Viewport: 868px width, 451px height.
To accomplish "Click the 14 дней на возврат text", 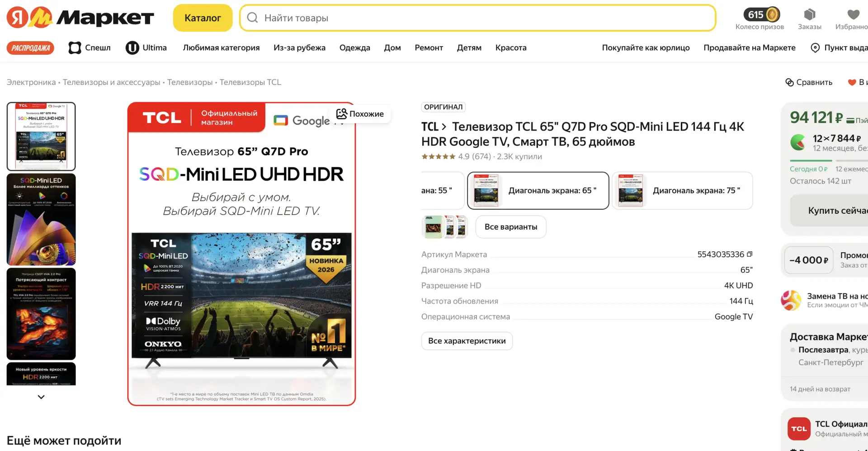I will [x=820, y=389].
